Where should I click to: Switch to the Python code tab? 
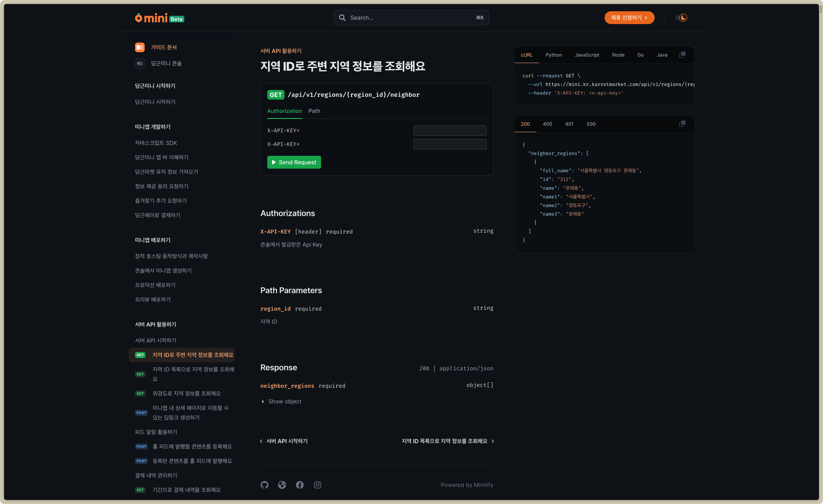point(553,55)
